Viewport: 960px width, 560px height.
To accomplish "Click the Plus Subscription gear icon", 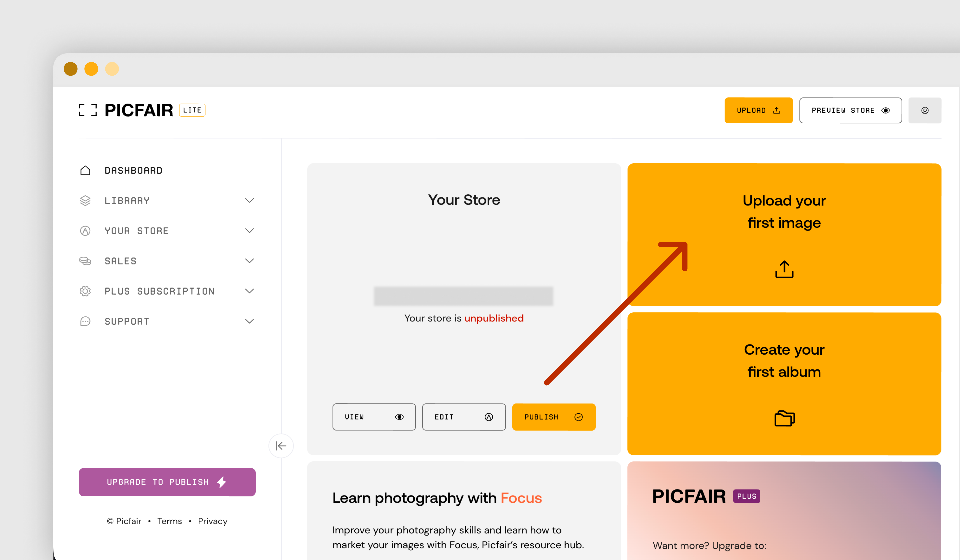I will coord(85,291).
